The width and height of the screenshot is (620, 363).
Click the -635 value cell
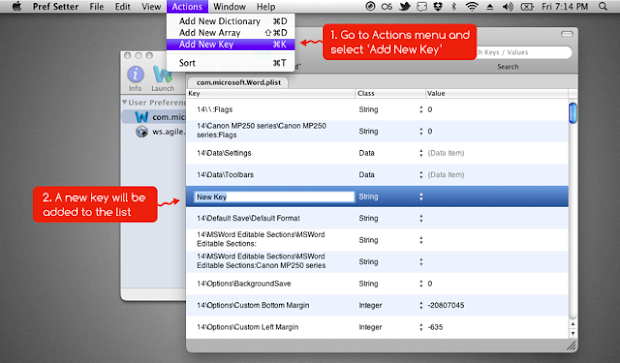pyautogui.click(x=435, y=327)
